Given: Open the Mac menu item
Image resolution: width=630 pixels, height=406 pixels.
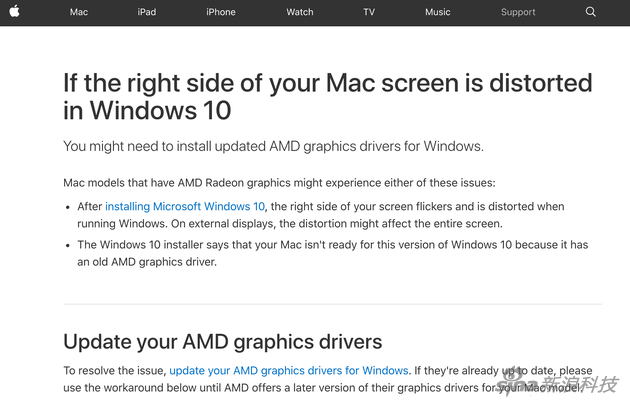Looking at the screenshot, I should coord(79,12).
